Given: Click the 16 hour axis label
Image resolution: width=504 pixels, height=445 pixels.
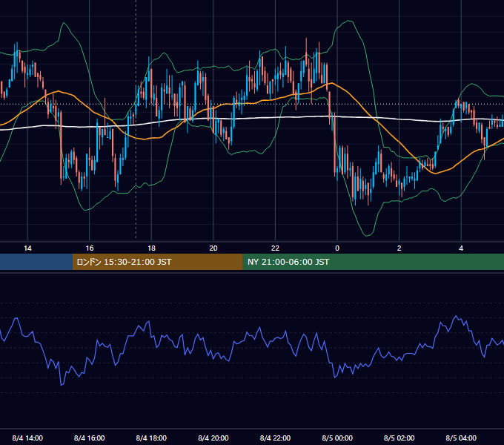Looking at the screenshot, I should click(90, 248).
